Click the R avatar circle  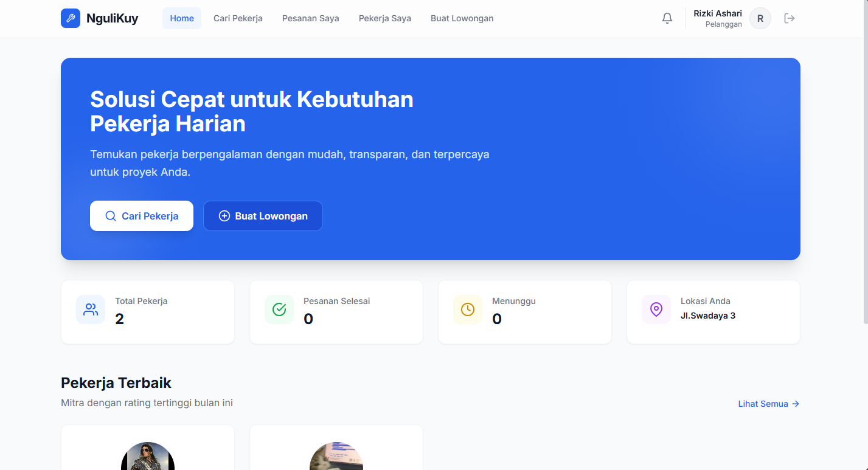pyautogui.click(x=760, y=18)
